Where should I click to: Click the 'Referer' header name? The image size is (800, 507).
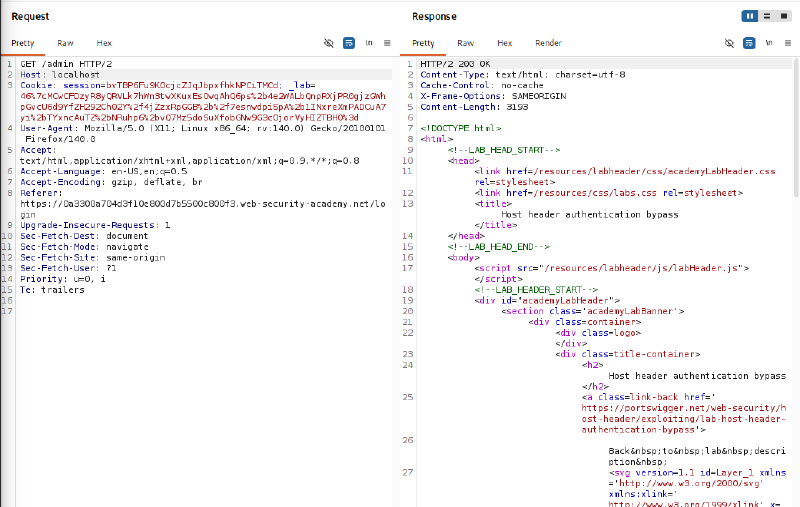click(39, 193)
